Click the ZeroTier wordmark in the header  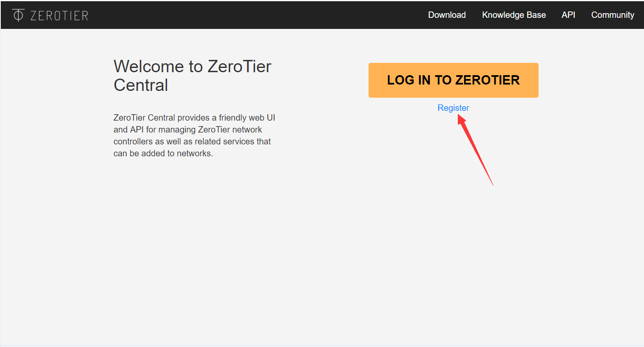click(x=60, y=15)
